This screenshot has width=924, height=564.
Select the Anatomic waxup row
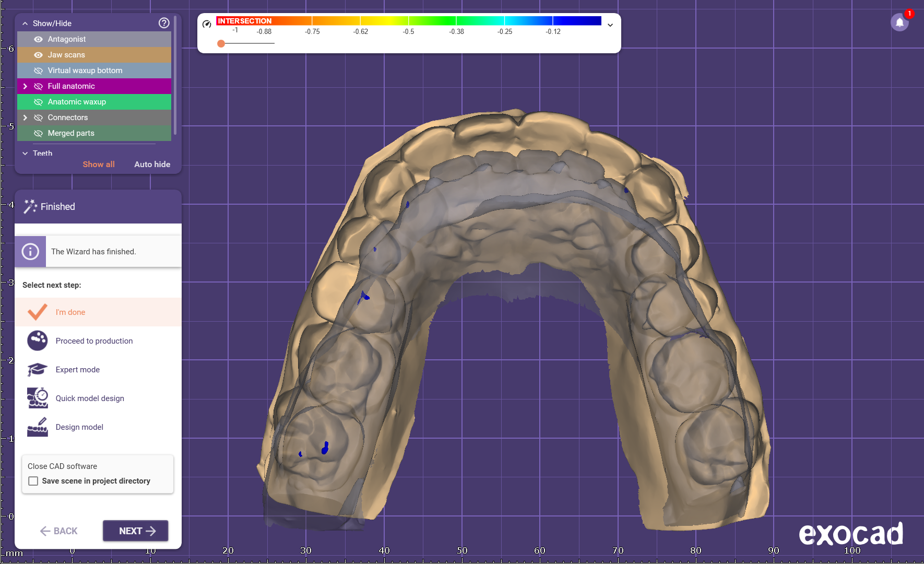coord(77,102)
